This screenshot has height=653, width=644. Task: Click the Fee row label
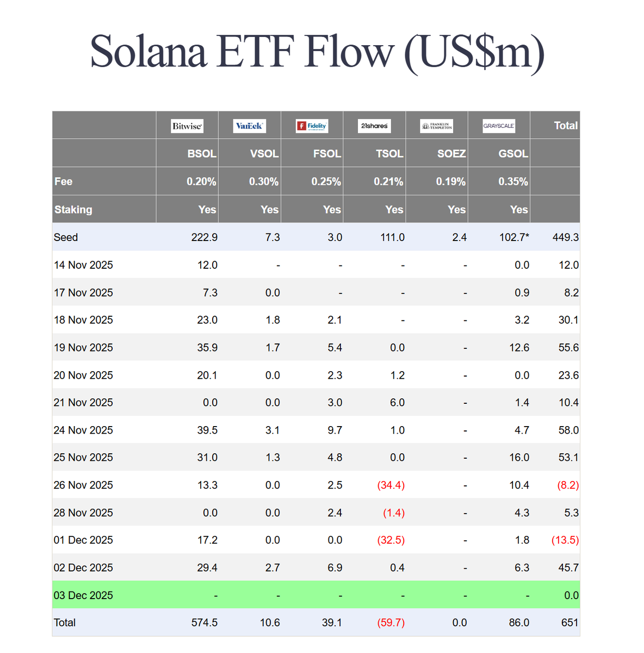tap(64, 182)
